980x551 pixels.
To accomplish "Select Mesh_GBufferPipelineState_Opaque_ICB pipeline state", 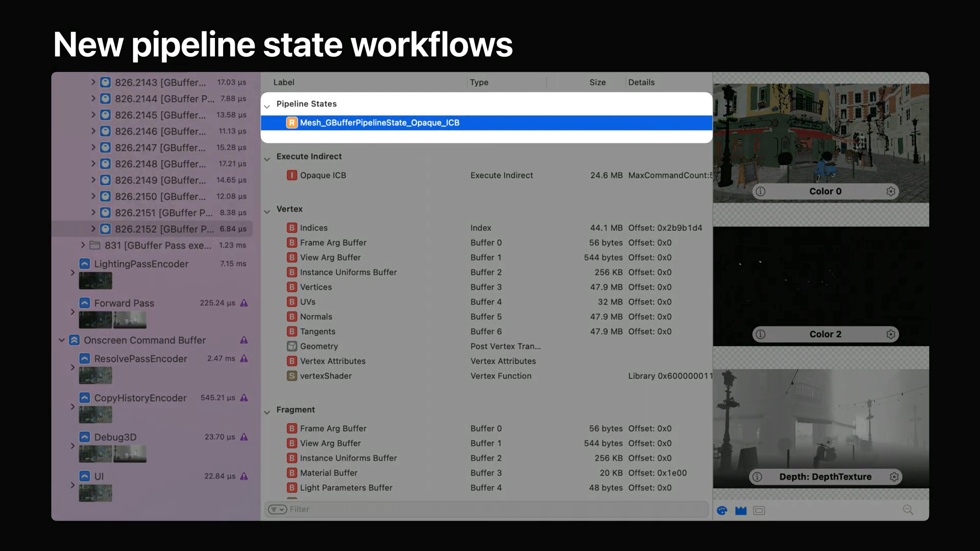I will (379, 122).
